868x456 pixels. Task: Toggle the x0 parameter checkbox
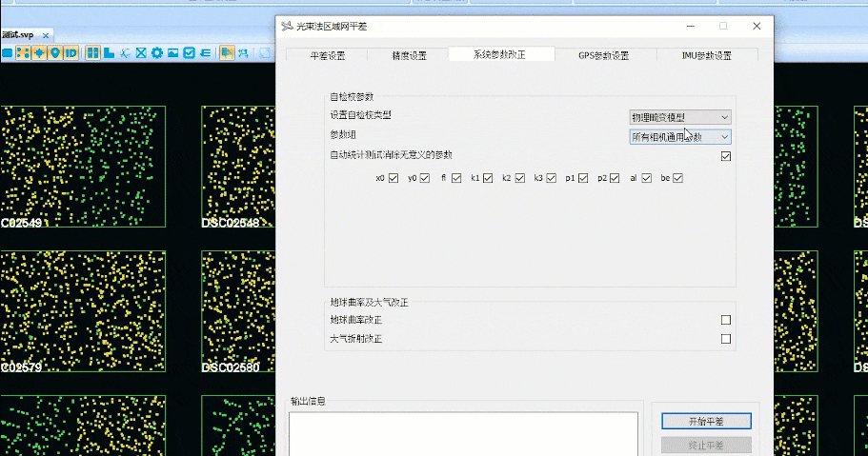click(x=393, y=178)
